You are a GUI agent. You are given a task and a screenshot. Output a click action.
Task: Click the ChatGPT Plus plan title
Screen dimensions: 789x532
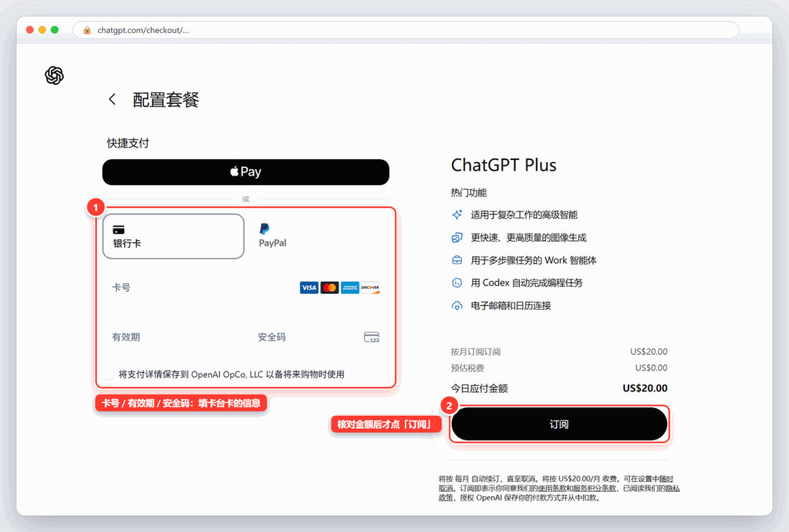pos(504,165)
